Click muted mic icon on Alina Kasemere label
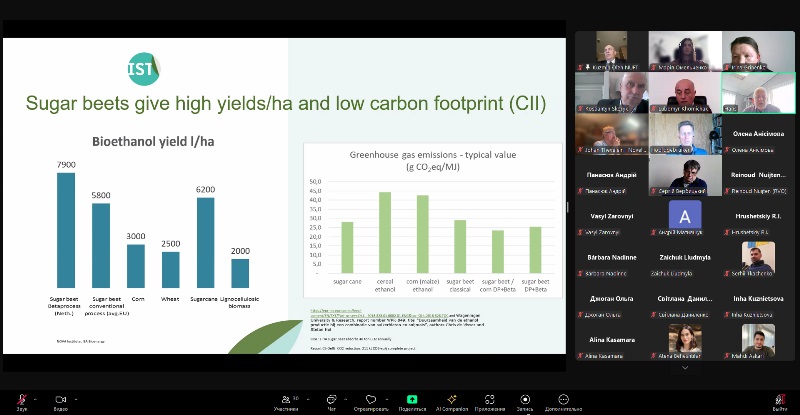 tap(580, 356)
